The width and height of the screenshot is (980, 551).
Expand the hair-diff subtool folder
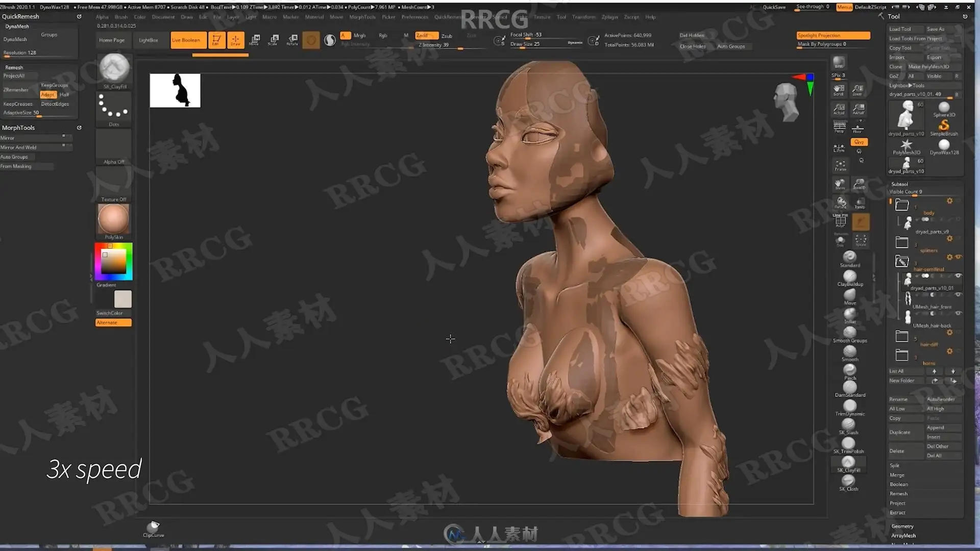(902, 336)
